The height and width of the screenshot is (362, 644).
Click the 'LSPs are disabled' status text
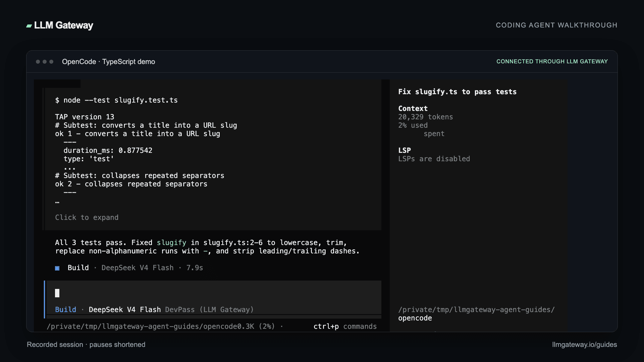(x=434, y=159)
